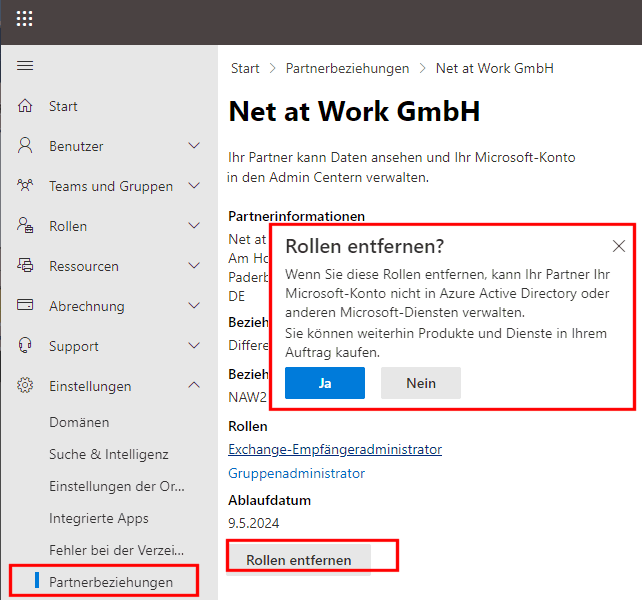Cancel role removal with Nein
This screenshot has height=600, width=642.
coord(421,383)
